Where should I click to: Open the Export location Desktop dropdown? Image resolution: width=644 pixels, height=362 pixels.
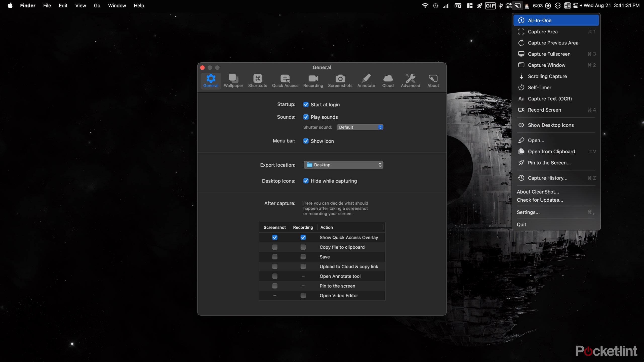coord(343,165)
